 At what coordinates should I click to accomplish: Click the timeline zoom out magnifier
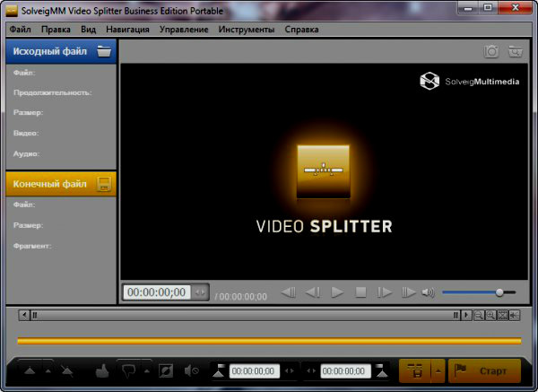coord(479,315)
